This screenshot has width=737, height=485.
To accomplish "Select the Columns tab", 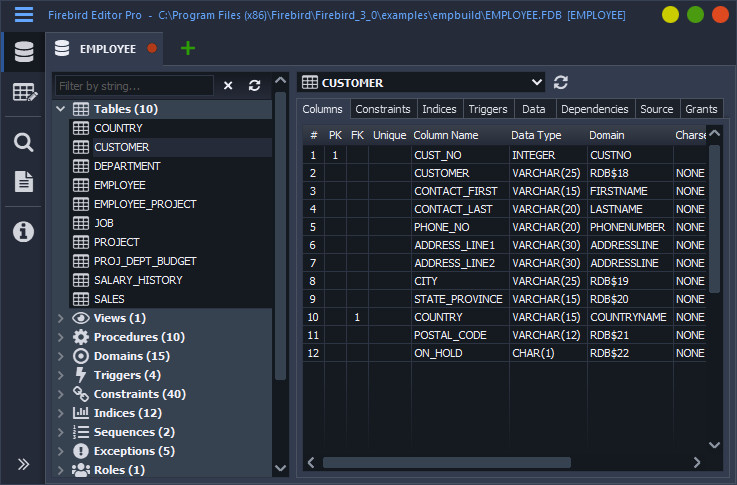I will point(322,109).
